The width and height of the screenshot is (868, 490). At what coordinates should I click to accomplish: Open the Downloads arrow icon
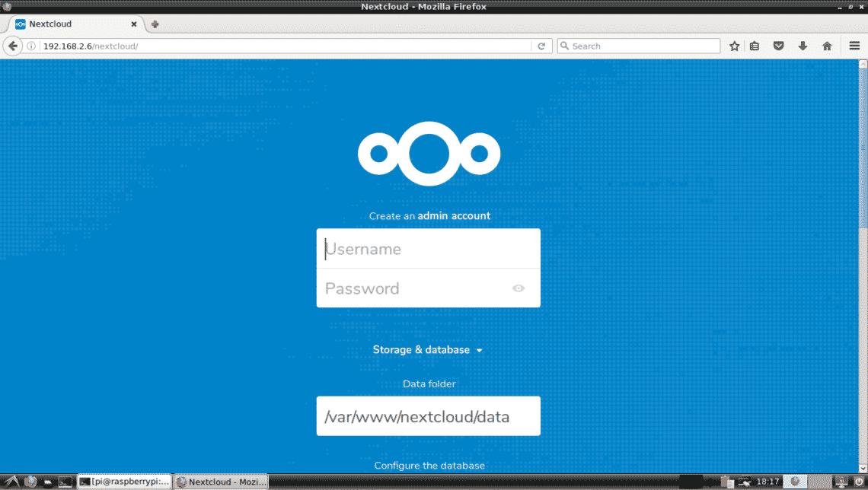[803, 46]
